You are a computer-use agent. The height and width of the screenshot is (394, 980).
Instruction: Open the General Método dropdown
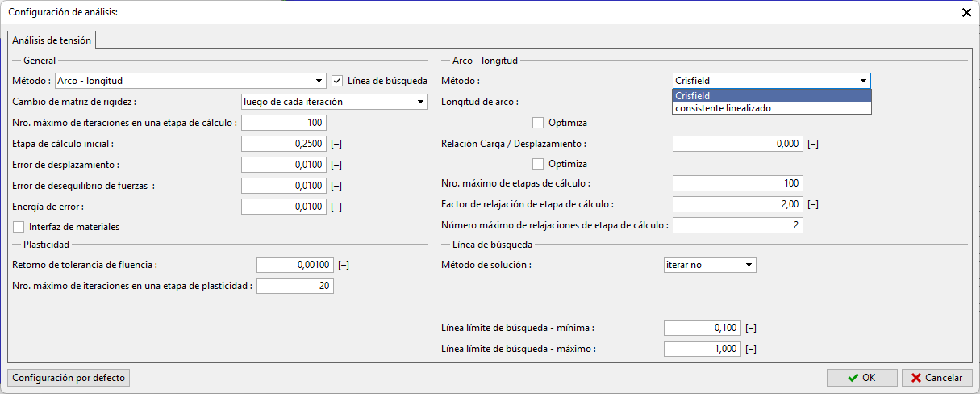(190, 81)
